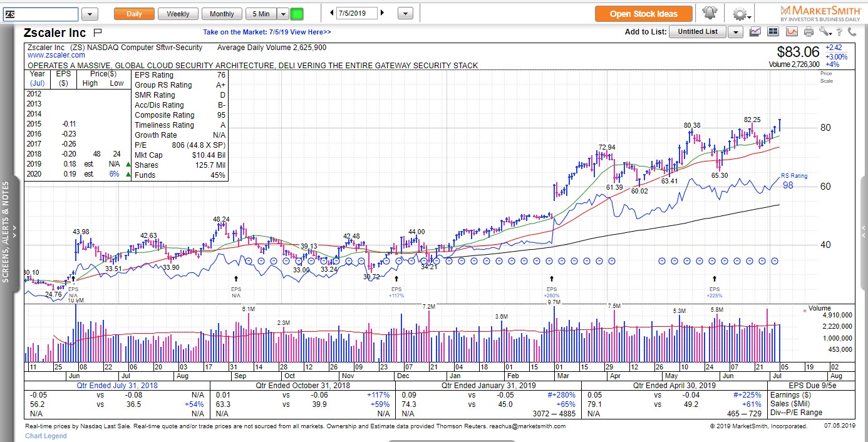Switch to the multi-chart grid view icon
This screenshot has height=442, width=868.
pos(773,31)
